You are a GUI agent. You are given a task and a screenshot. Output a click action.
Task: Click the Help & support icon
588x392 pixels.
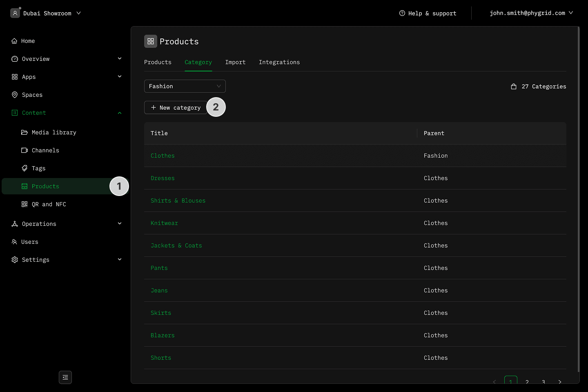click(x=402, y=13)
